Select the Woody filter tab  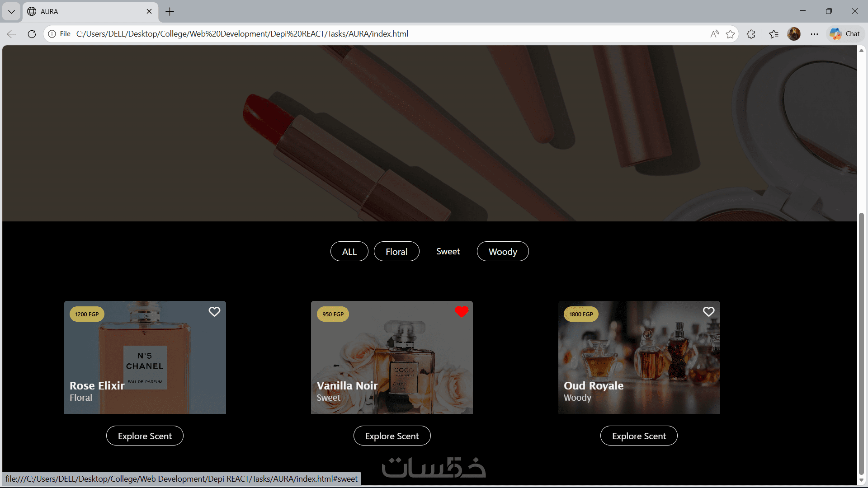click(503, 252)
